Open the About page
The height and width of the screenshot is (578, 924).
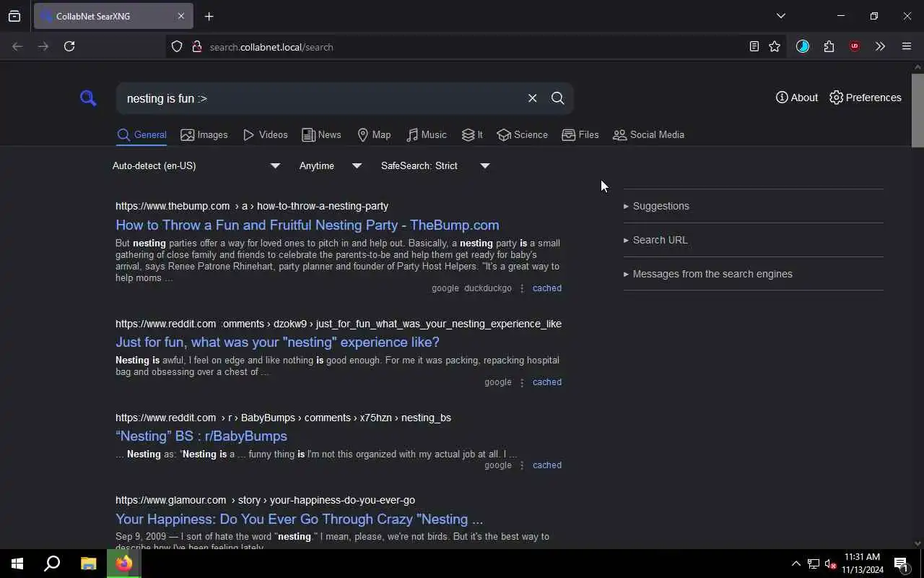[796, 98]
